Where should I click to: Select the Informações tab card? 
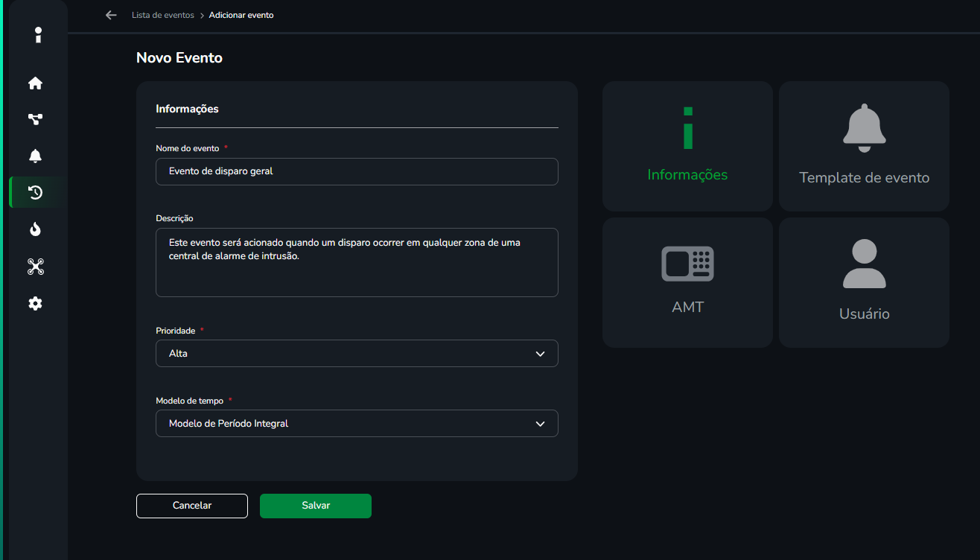687,146
